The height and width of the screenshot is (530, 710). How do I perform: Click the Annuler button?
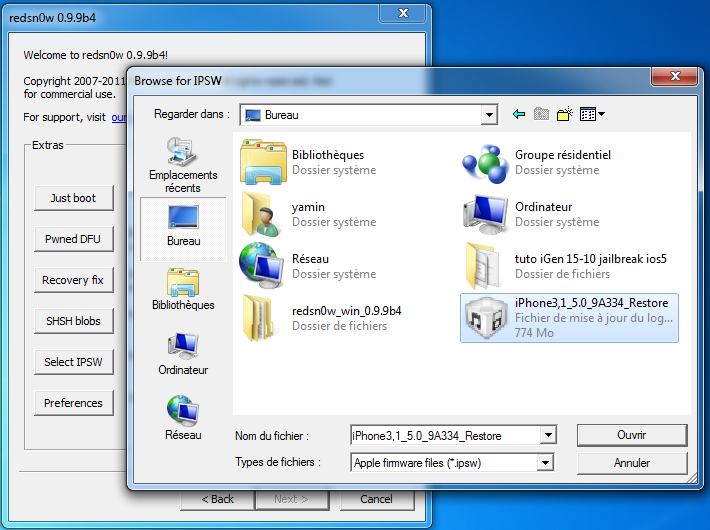[x=632, y=463]
